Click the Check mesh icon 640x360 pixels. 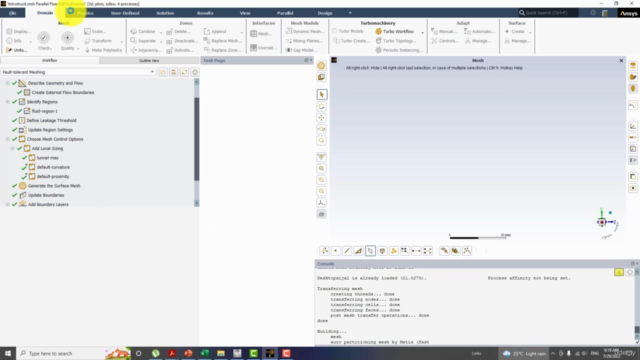click(44, 41)
